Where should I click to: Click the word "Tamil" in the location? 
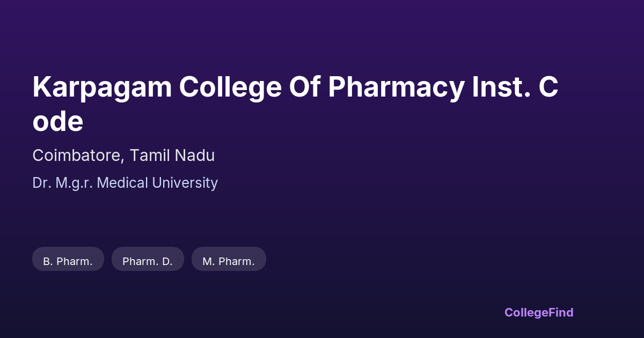coord(149,156)
